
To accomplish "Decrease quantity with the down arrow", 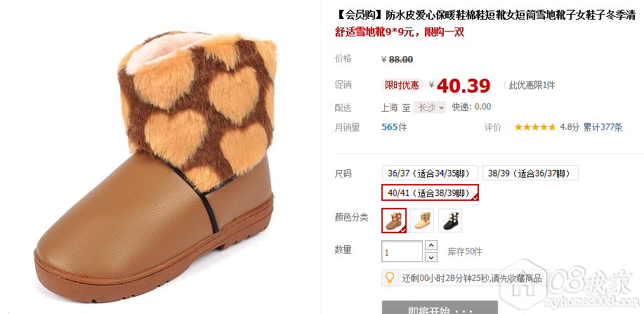I will [431, 257].
